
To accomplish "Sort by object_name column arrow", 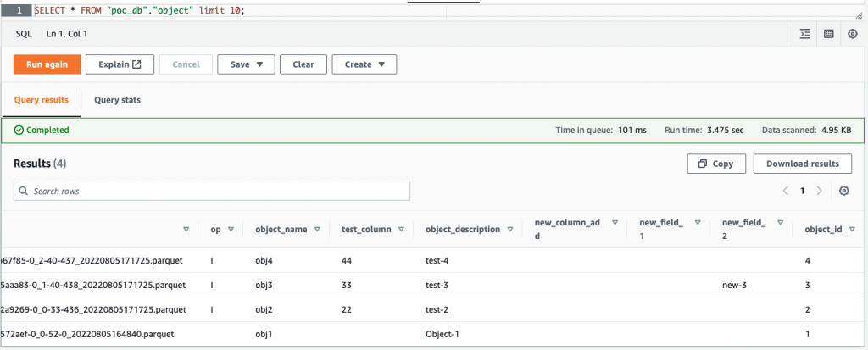I will [317, 230].
